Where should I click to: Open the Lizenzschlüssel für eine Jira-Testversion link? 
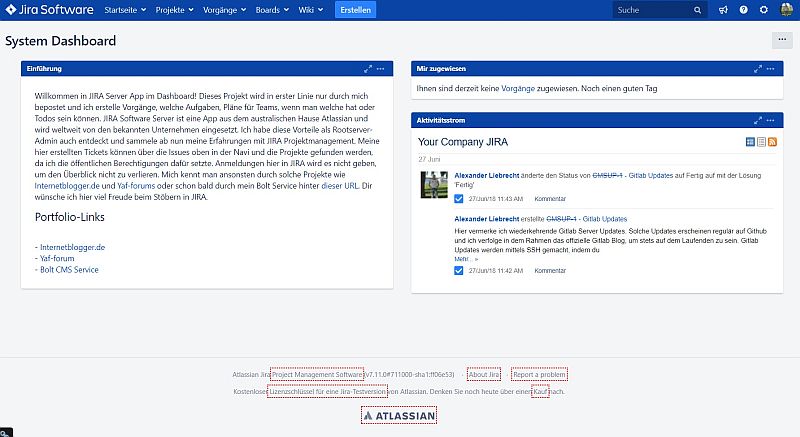327,392
